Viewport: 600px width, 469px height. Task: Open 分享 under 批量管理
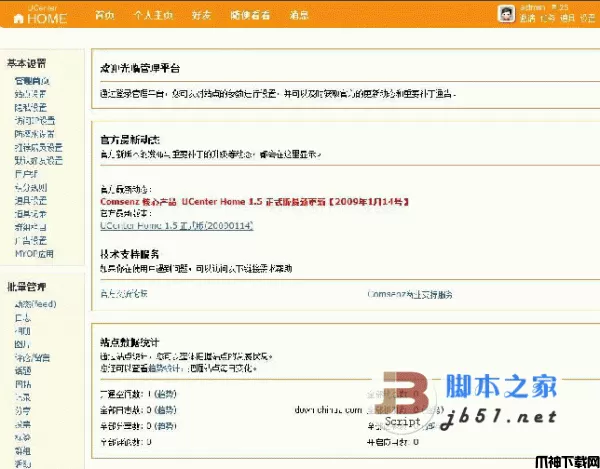click(23, 411)
